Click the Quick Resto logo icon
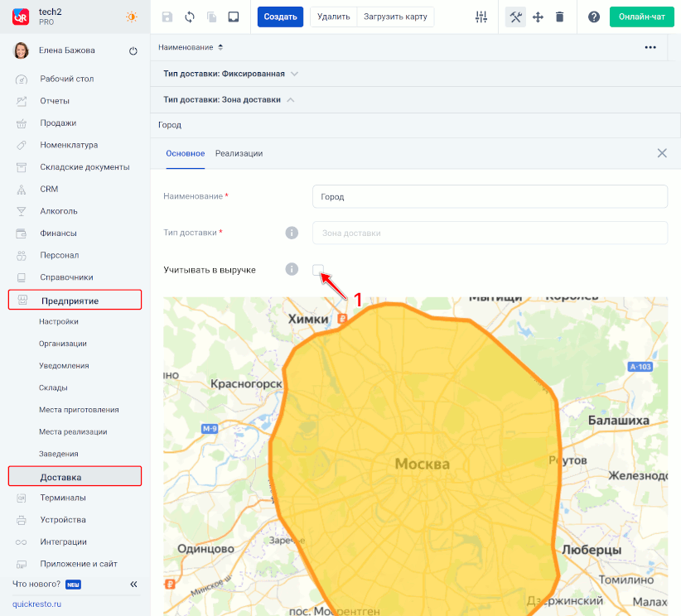The image size is (681, 616). point(21,17)
